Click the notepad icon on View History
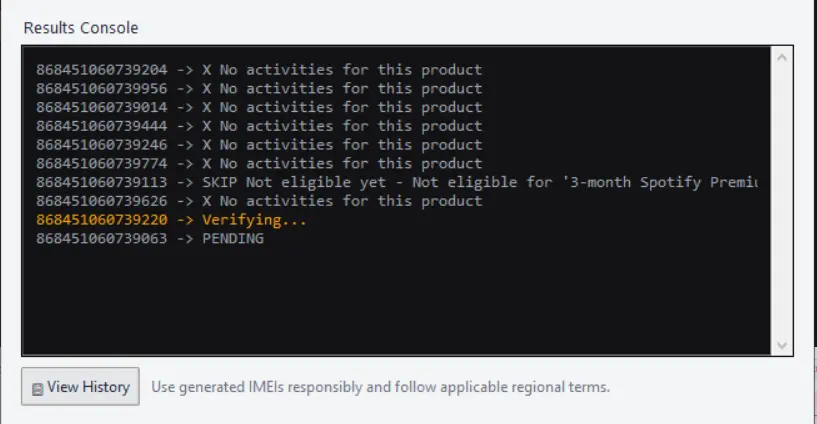The height and width of the screenshot is (424, 817). (38, 389)
